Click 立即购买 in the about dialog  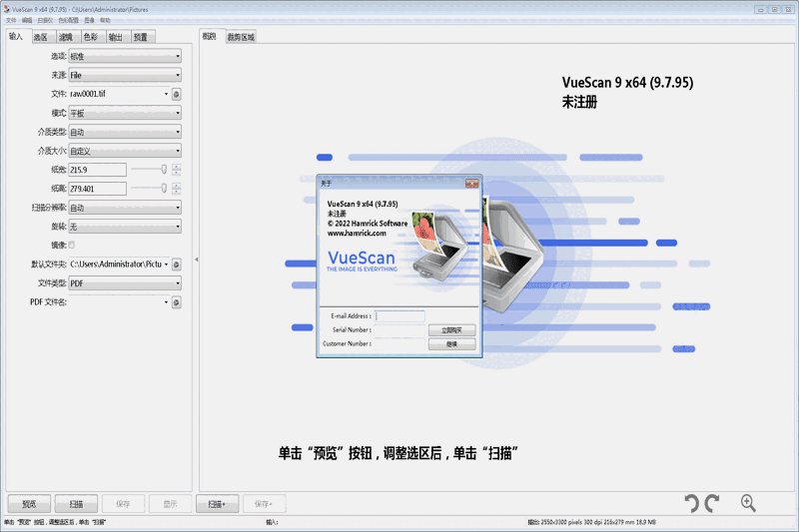452,330
